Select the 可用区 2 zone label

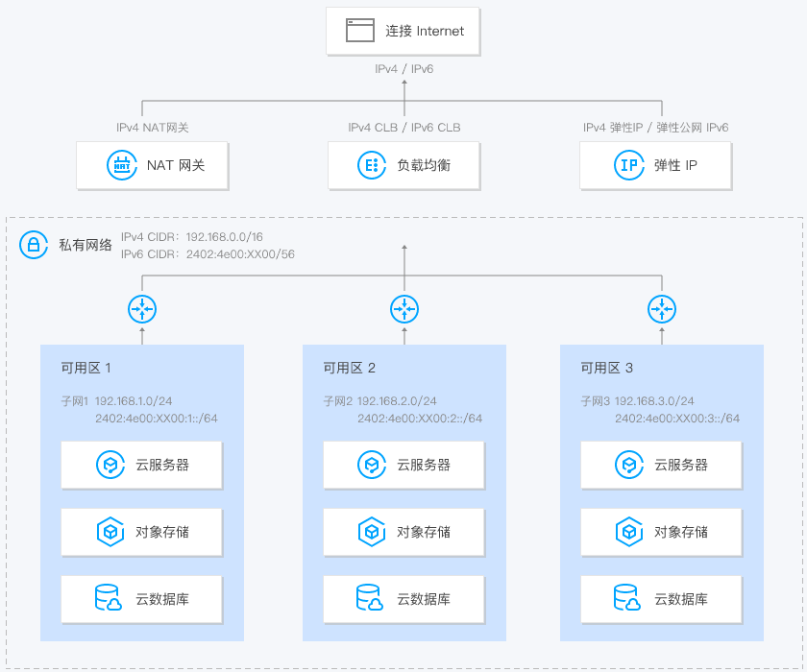348,367
